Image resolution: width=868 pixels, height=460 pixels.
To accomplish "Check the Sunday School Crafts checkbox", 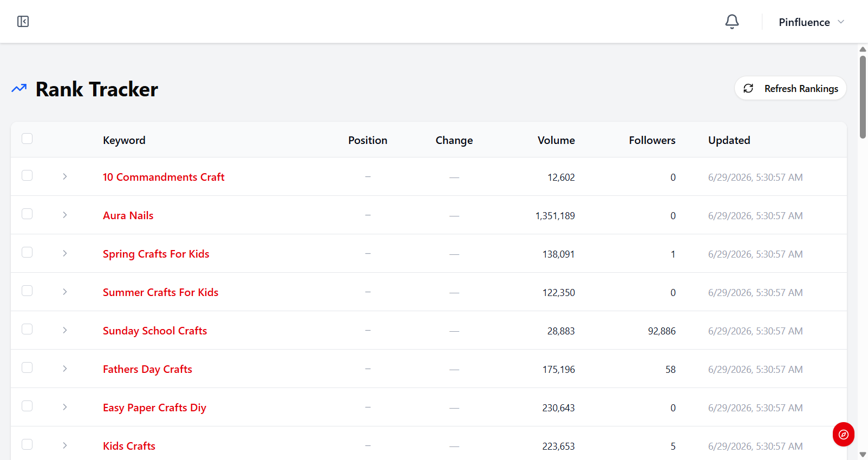I will [x=27, y=329].
